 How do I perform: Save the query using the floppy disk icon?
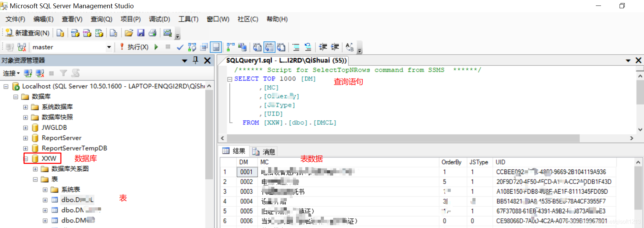[141, 33]
